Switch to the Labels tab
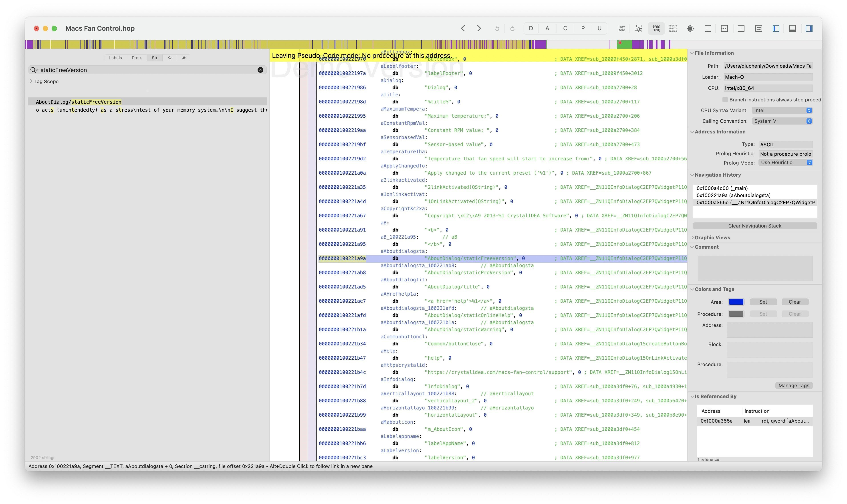847x504 pixels. tap(115, 58)
